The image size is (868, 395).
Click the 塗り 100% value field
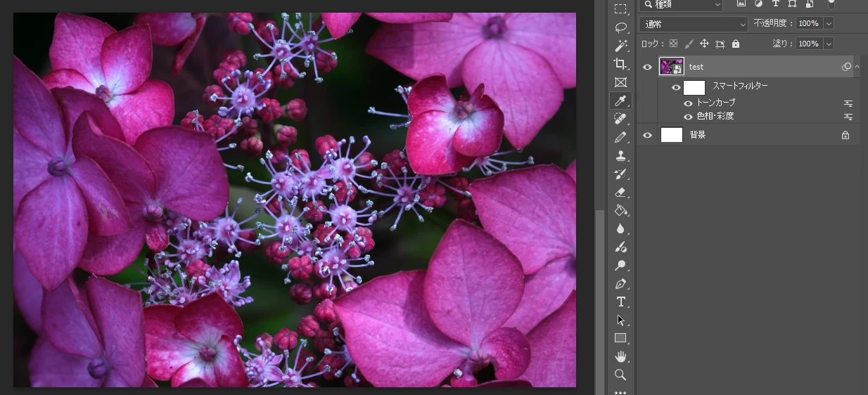(x=810, y=44)
